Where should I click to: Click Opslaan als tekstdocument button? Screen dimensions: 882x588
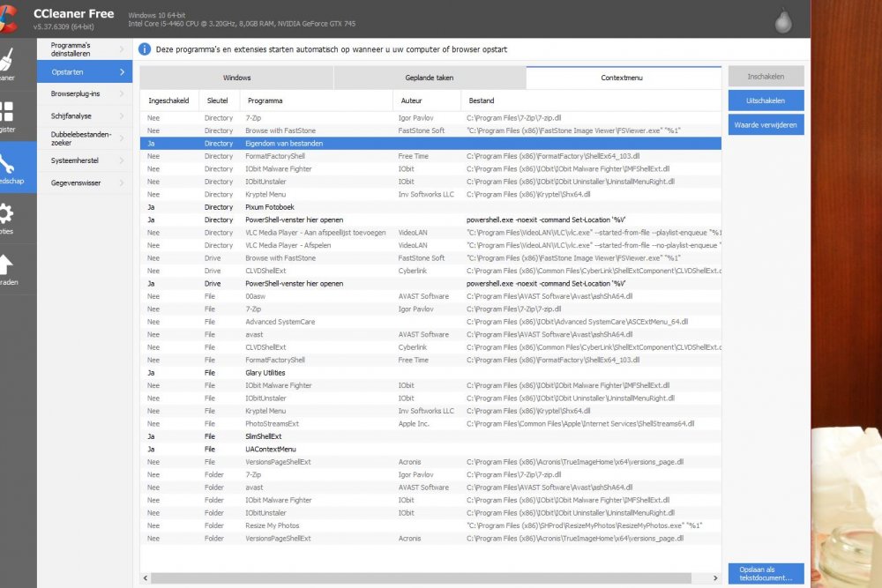(766, 573)
